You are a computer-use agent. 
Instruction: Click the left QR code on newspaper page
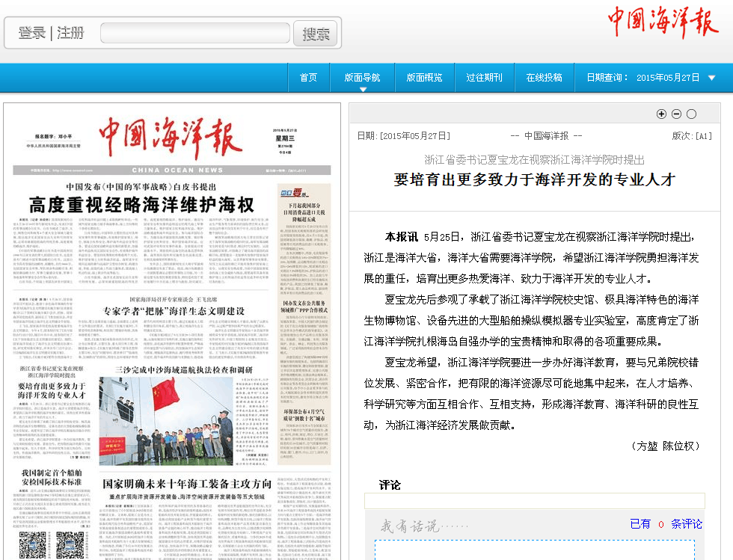(x=33, y=546)
